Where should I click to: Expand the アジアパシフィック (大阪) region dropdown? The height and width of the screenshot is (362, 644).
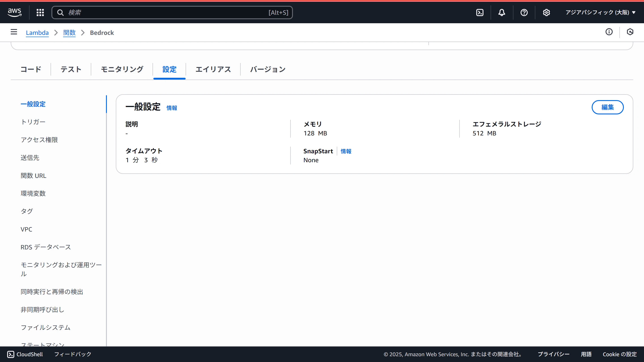(600, 13)
